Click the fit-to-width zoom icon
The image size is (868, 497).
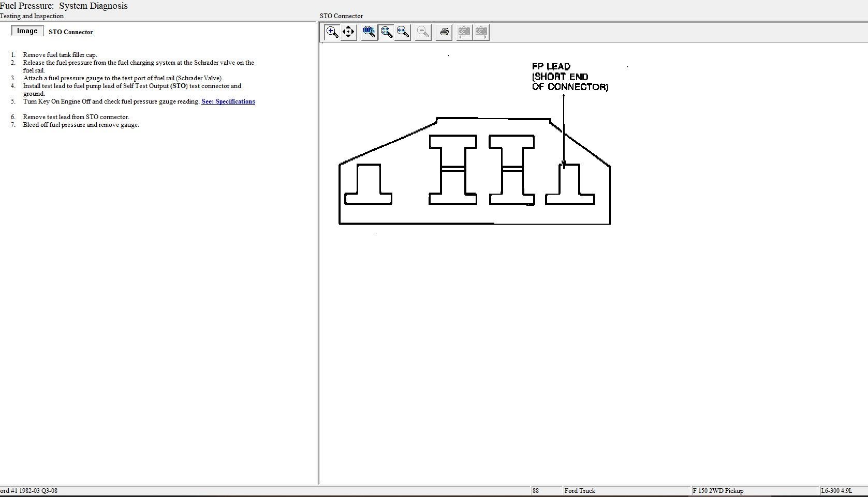pos(403,32)
